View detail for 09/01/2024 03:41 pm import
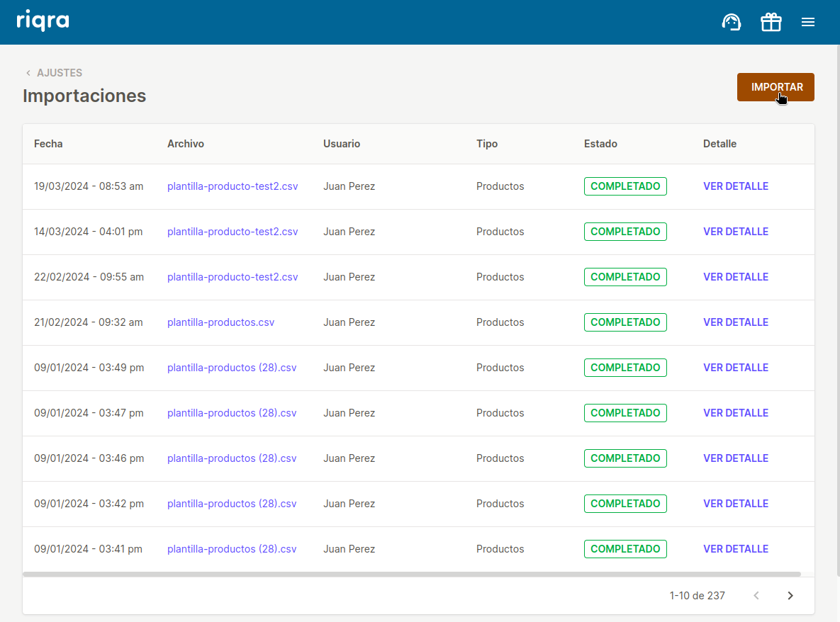Screen dimensions: 840x622 736,549
